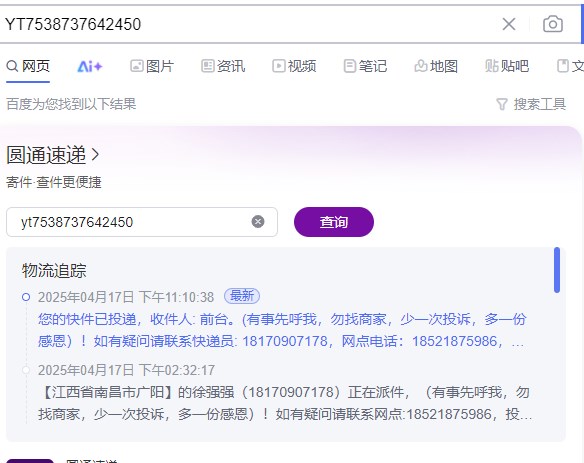Viewport: 584px width, 463px height.
Task: Open 搜索工具 filter options
Action: pyautogui.click(x=531, y=104)
